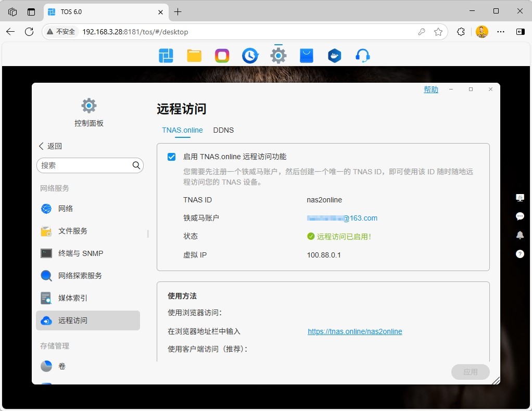The image size is (532, 411).
Task: Select 文件服务 in the sidebar
Action: point(88,231)
